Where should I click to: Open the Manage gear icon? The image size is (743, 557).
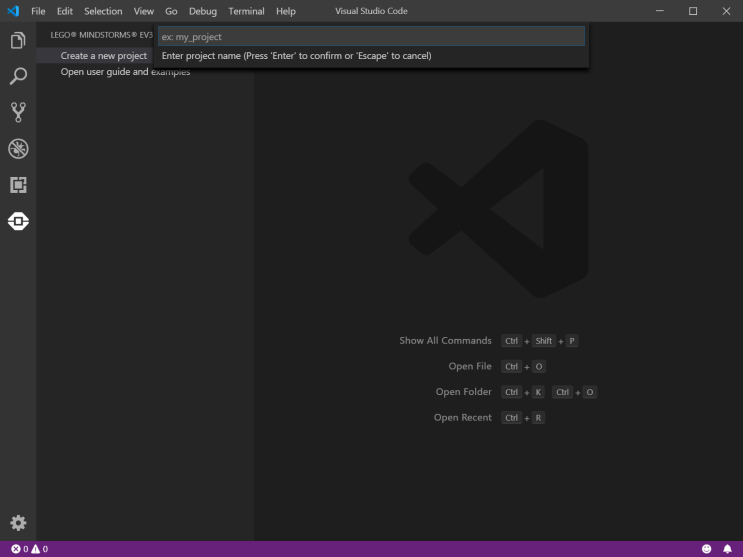(x=18, y=522)
